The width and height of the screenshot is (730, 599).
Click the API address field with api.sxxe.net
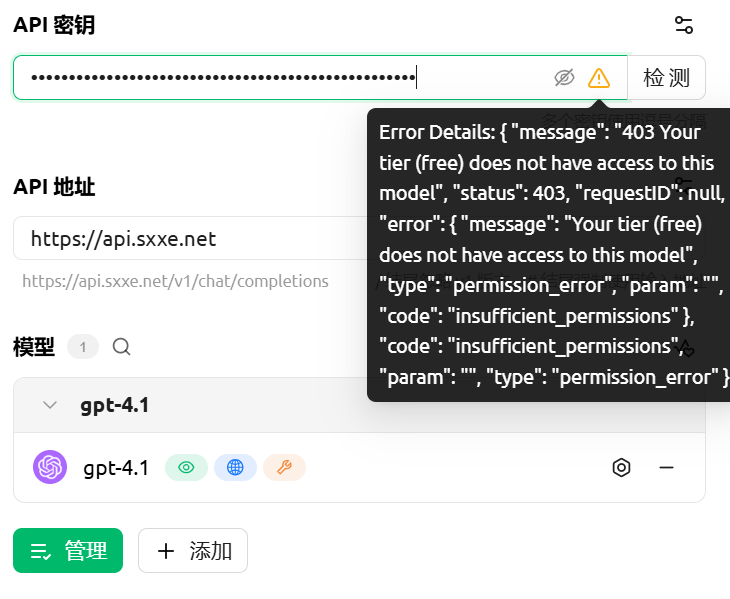[191, 238]
